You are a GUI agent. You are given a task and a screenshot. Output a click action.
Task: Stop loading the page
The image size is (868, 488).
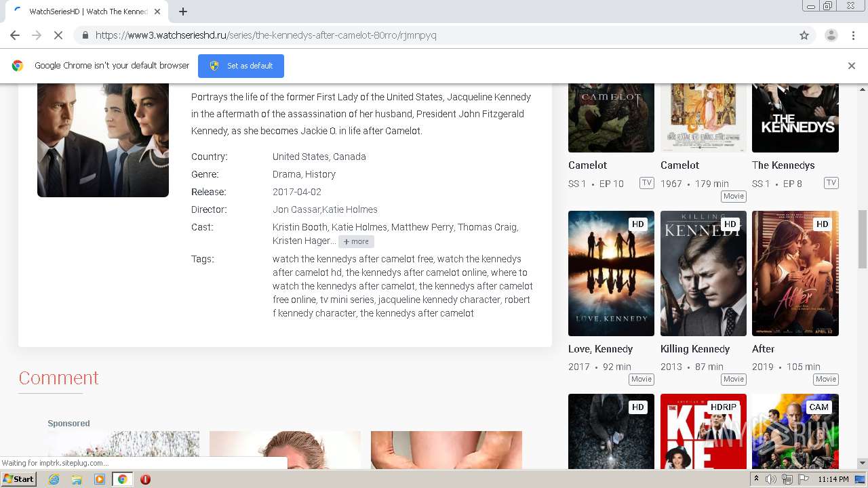tap(58, 35)
